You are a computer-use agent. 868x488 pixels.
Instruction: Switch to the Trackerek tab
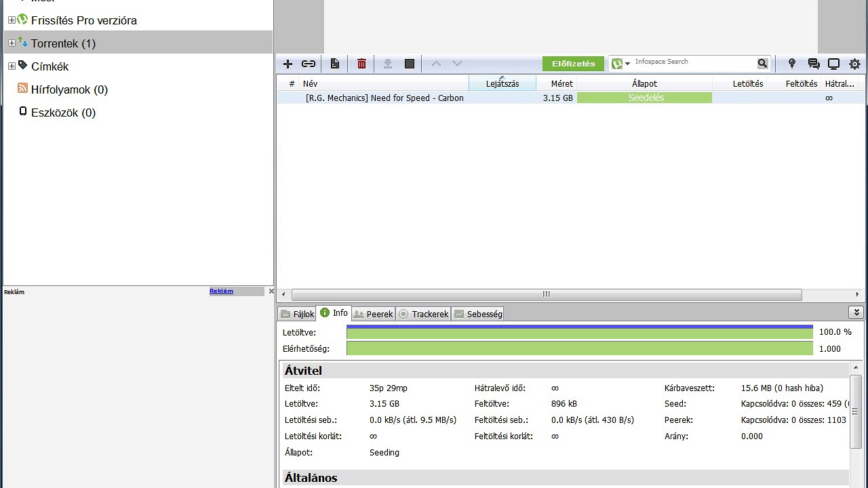click(x=424, y=314)
